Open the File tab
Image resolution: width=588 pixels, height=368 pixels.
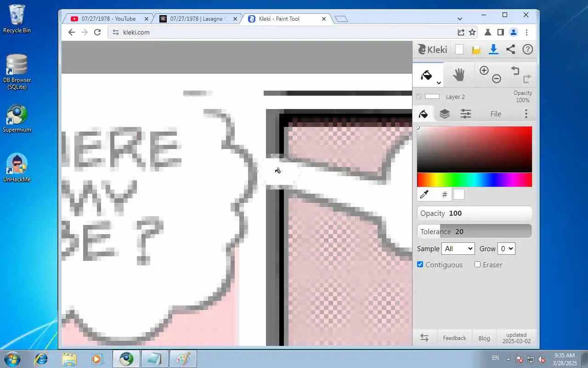click(496, 114)
